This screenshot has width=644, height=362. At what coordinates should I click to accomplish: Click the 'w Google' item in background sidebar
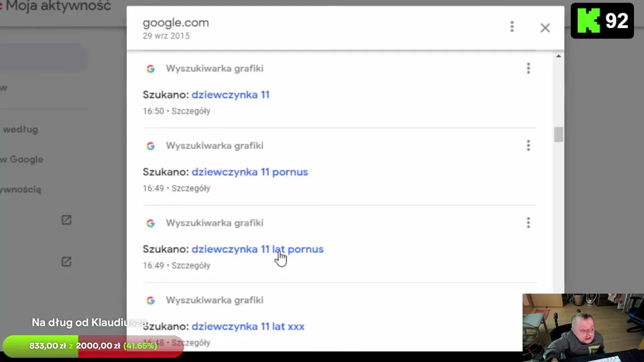click(x=22, y=159)
